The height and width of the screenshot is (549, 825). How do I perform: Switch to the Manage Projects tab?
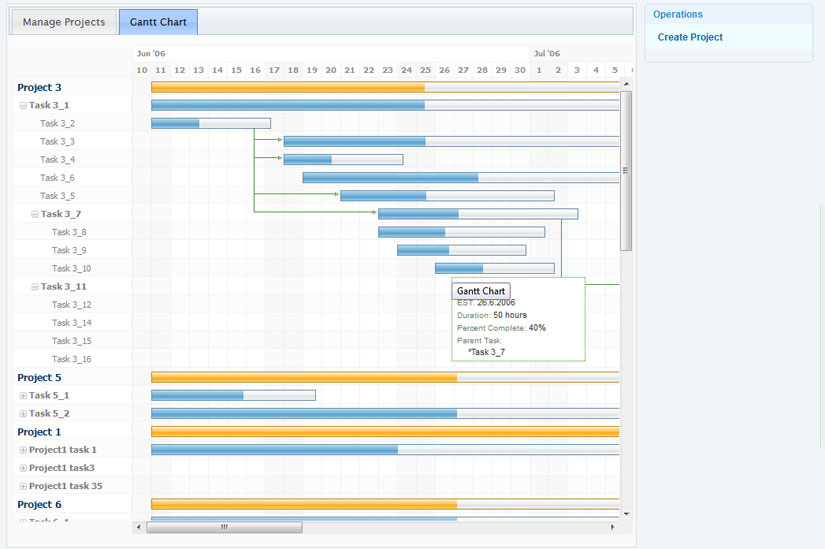(63, 22)
